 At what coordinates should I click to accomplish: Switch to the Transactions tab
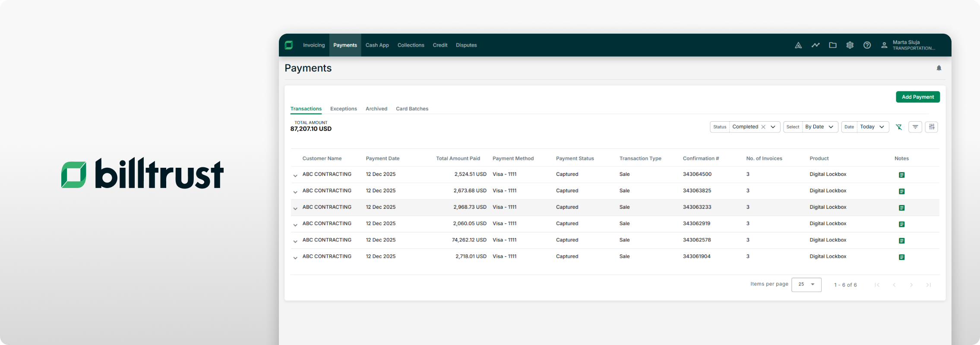tap(306, 109)
